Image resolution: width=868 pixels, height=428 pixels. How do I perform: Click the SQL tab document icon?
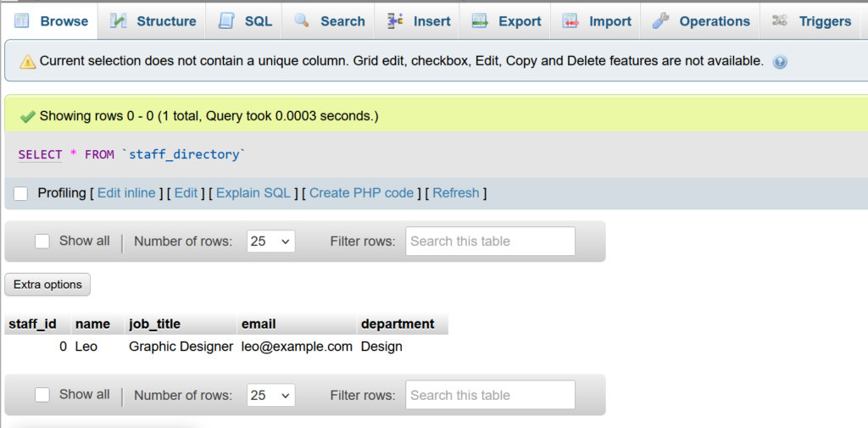pyautogui.click(x=225, y=21)
